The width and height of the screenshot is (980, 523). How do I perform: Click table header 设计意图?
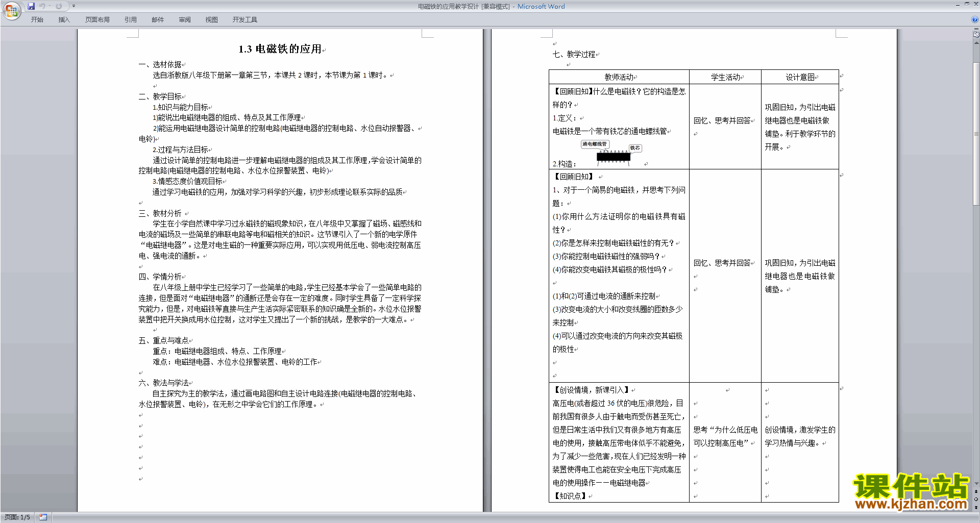(800, 77)
